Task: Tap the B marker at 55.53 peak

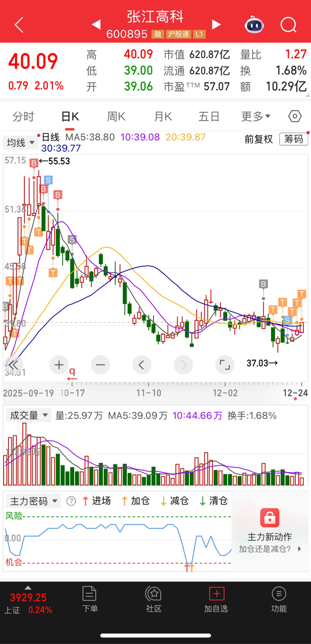Action: (x=34, y=163)
